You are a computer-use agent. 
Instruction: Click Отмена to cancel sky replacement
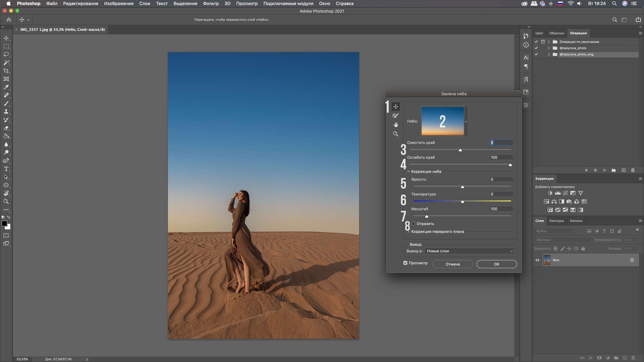452,264
